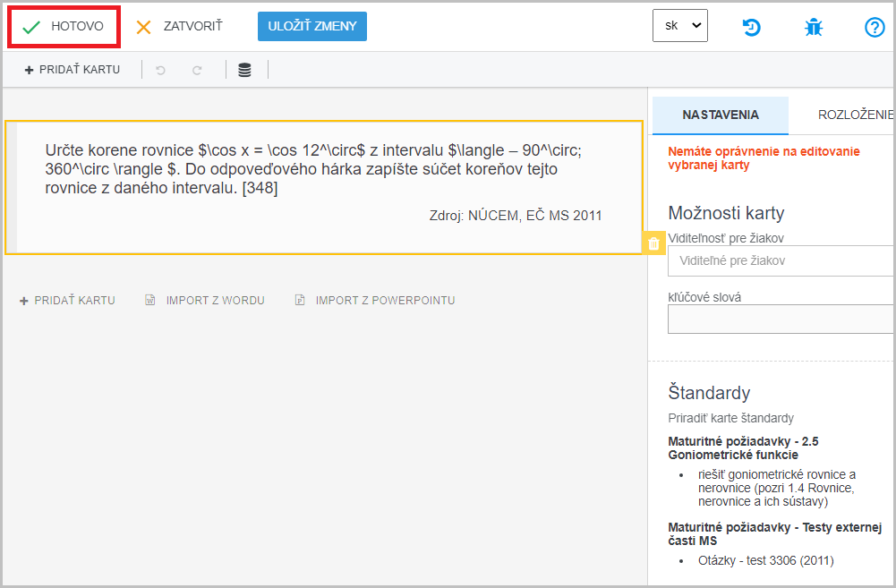Click the green checkmark Hotovo icon
The height and width of the screenshot is (588, 896).
point(32,27)
